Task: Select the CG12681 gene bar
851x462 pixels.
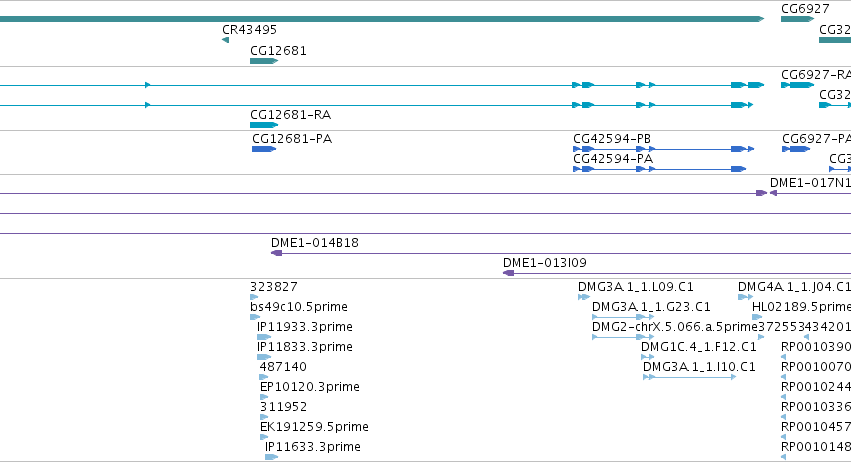Action: point(264,61)
